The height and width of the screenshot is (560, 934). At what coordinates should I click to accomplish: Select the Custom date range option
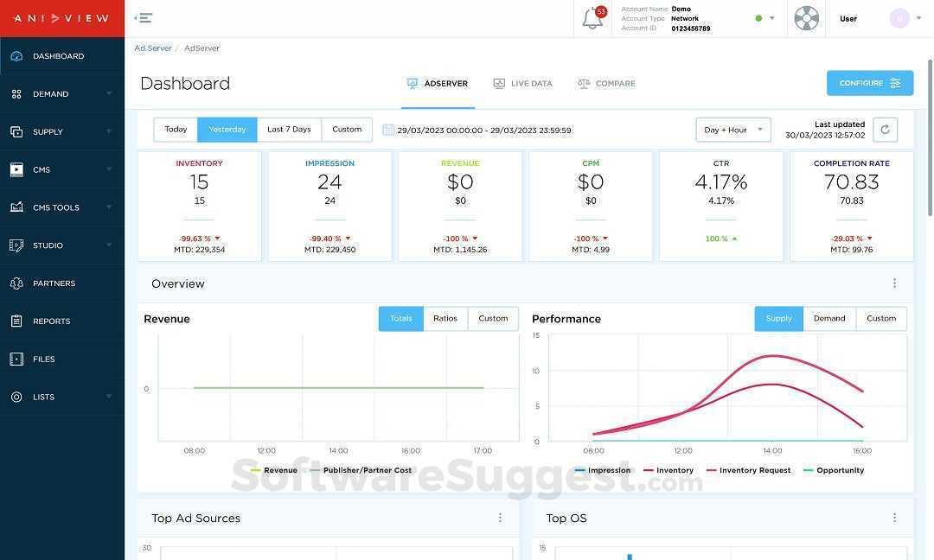click(346, 129)
